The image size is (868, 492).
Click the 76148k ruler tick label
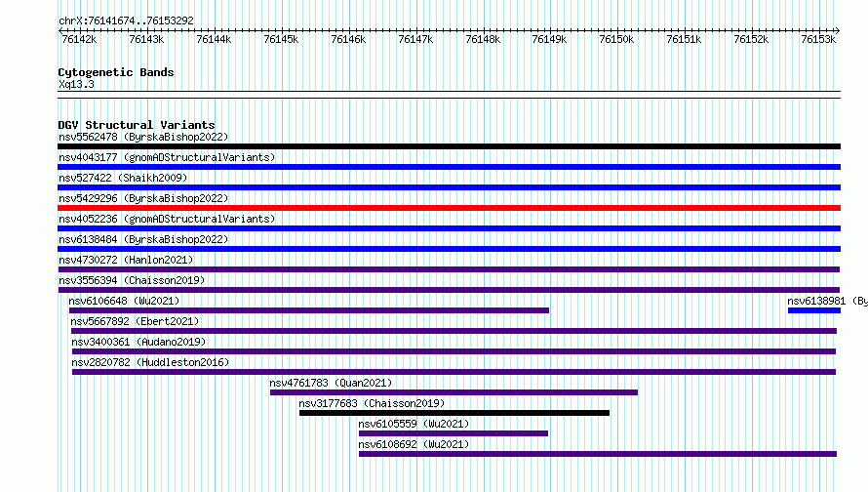(x=483, y=39)
